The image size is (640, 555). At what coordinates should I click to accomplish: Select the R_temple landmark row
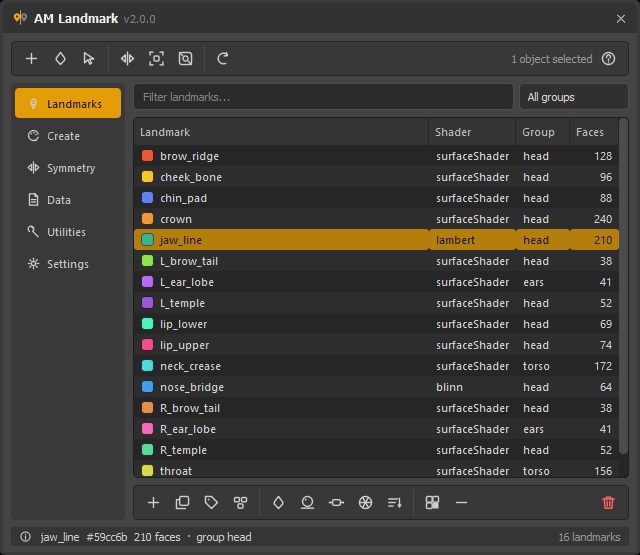point(376,450)
